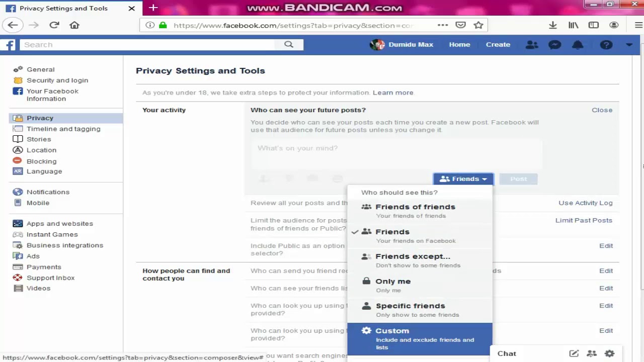Open Messenger icon in top bar

point(554,45)
